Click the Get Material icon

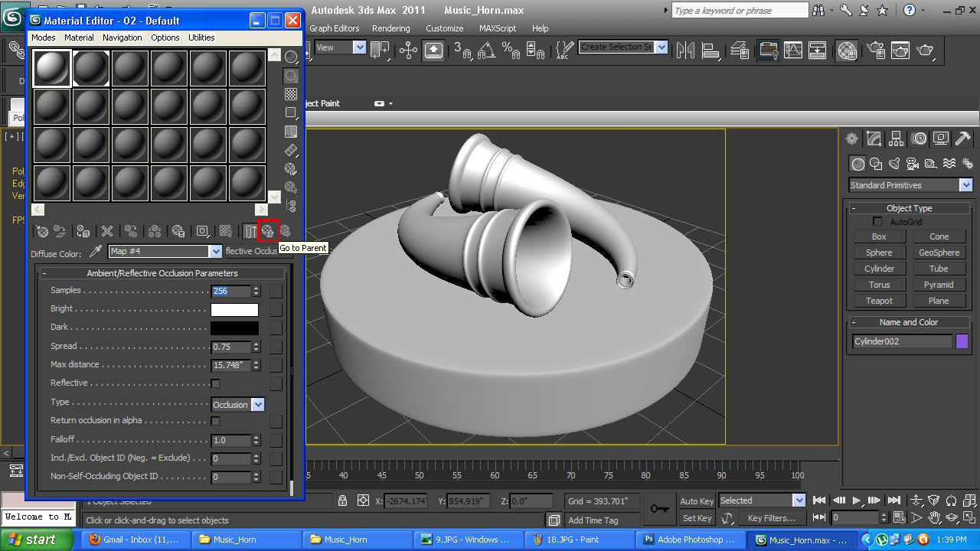pos(41,231)
